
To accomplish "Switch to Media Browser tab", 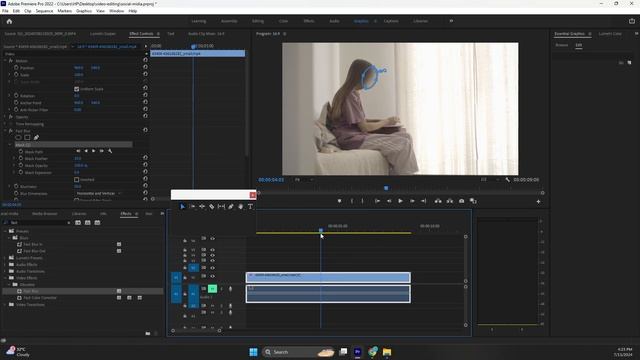I will coord(44,214).
